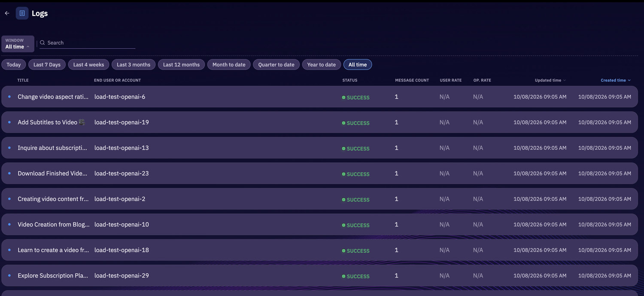Sort by Created time column
The height and width of the screenshot is (296, 644).
point(616,80)
